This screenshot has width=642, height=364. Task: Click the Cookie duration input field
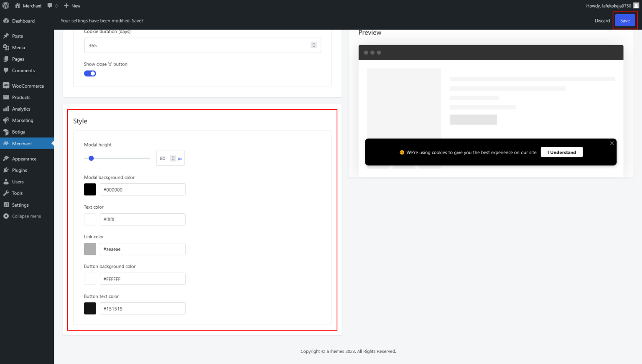(202, 45)
